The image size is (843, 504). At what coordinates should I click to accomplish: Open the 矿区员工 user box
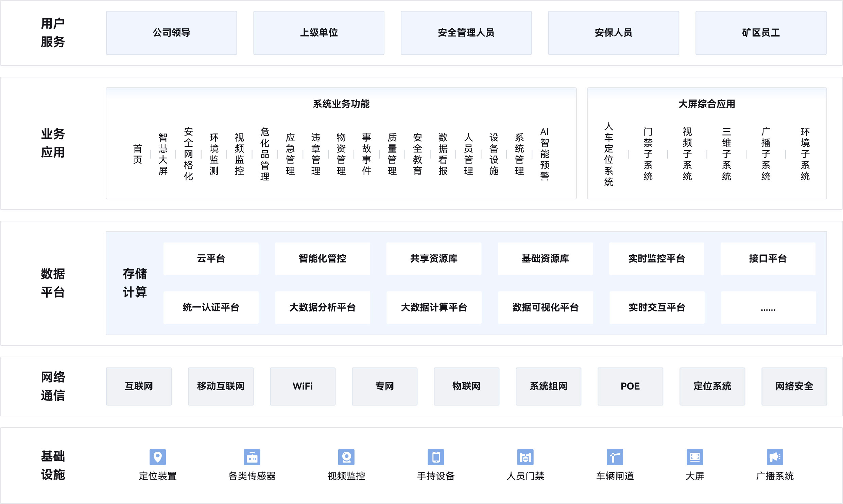tap(761, 33)
